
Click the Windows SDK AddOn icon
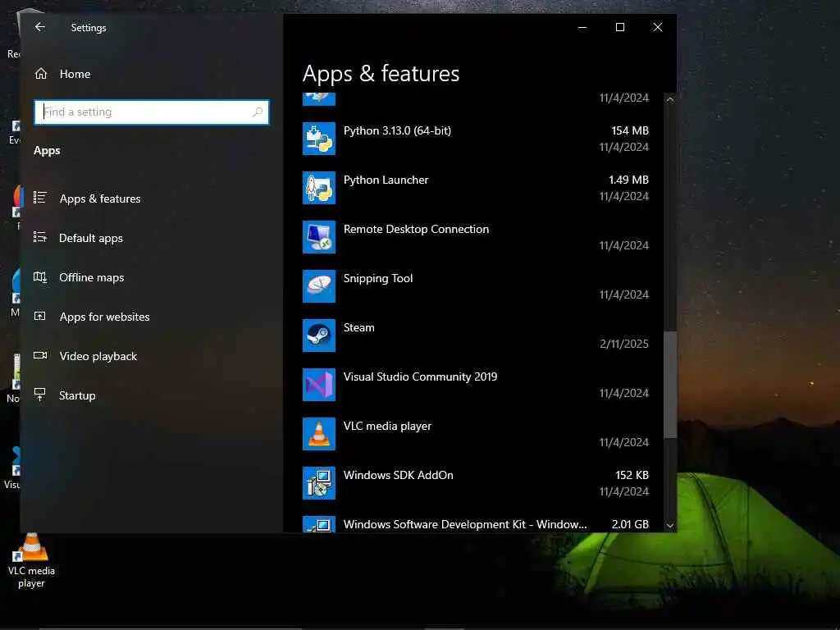point(319,484)
